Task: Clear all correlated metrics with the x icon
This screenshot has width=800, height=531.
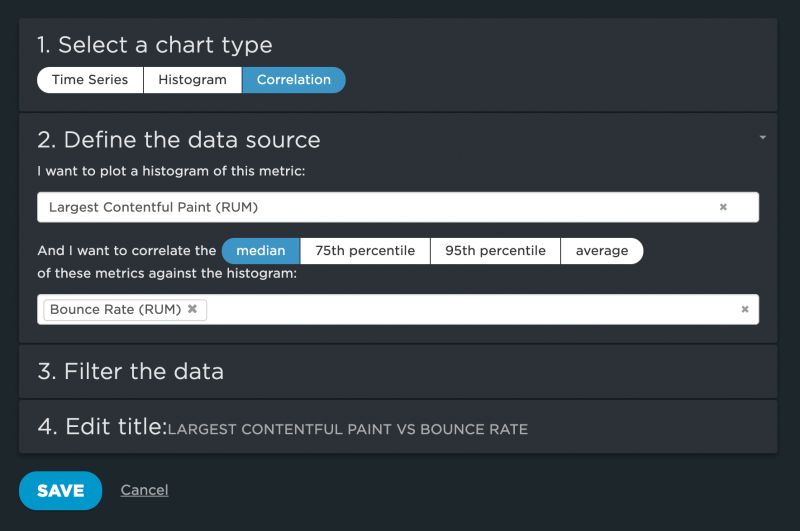Action: coord(745,309)
